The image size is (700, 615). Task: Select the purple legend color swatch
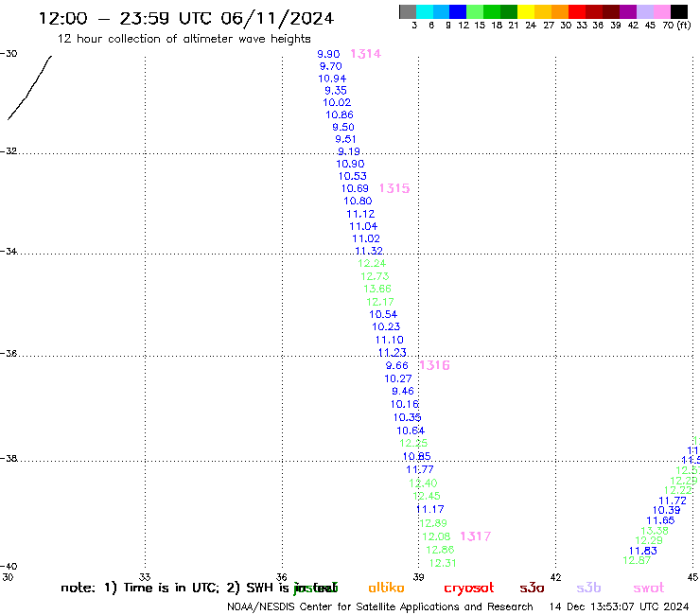(628, 11)
